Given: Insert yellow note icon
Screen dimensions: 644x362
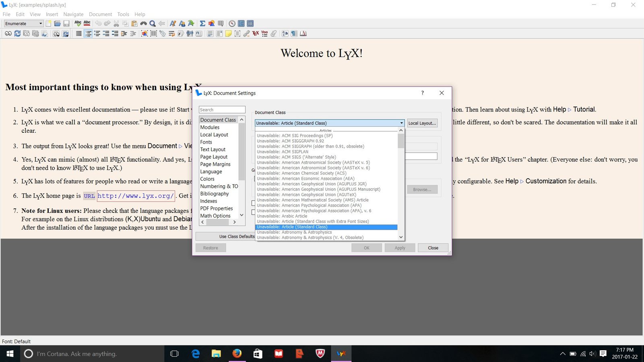Looking at the screenshot, I should pyautogui.click(x=228, y=33).
